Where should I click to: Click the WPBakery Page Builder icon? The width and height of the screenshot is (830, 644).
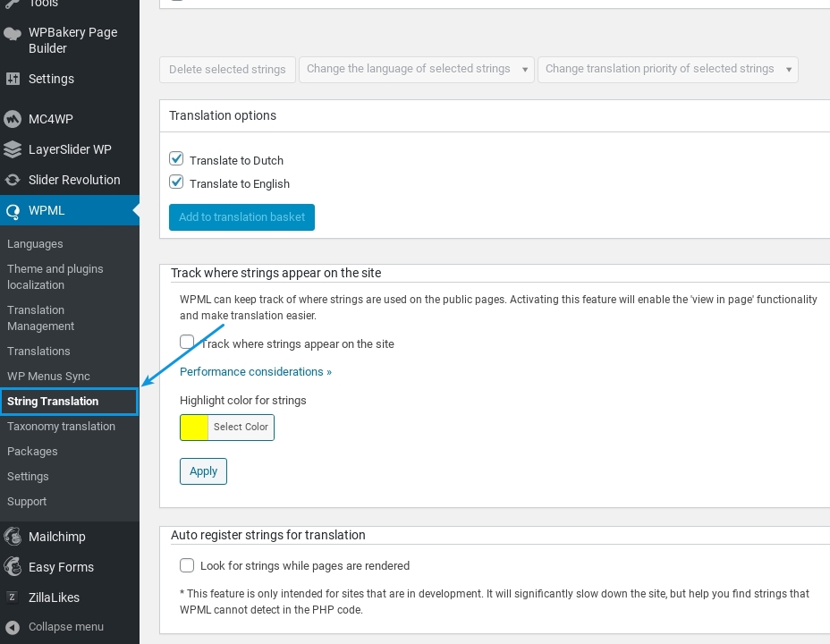pos(13,34)
